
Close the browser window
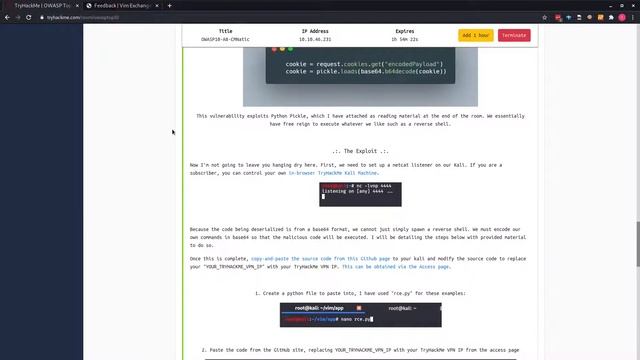633,6
